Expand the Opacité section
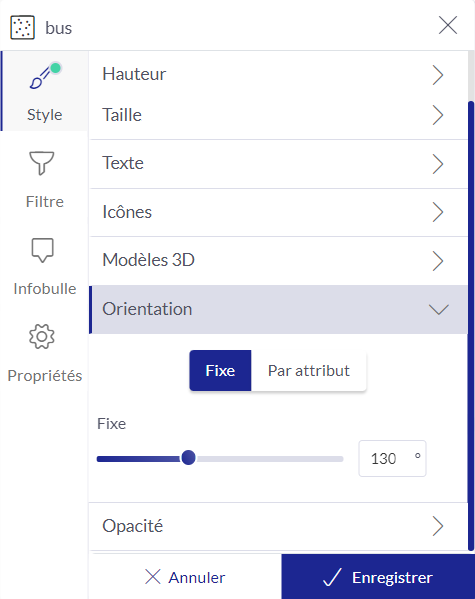Image resolution: width=475 pixels, height=599 pixels. [x=279, y=526]
